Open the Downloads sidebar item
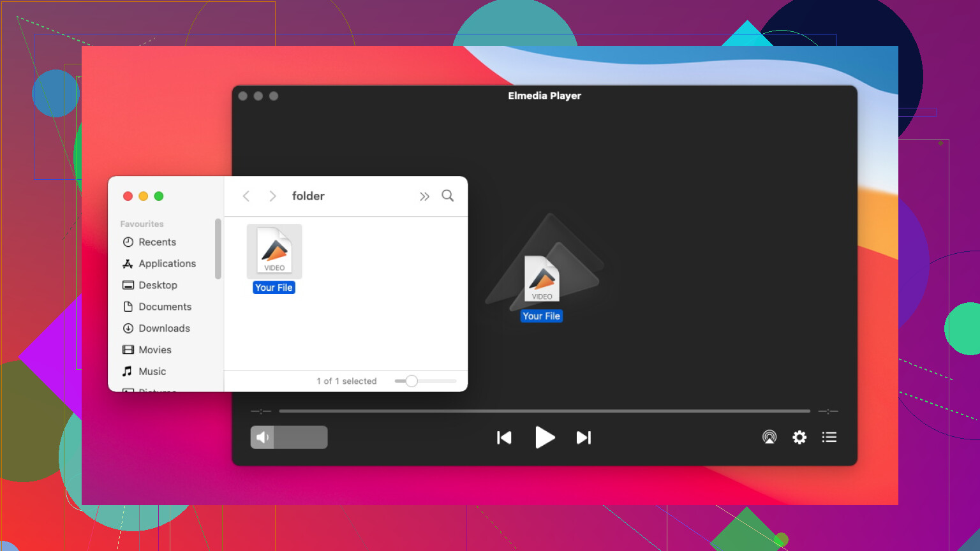This screenshot has height=551, width=980. [164, 328]
